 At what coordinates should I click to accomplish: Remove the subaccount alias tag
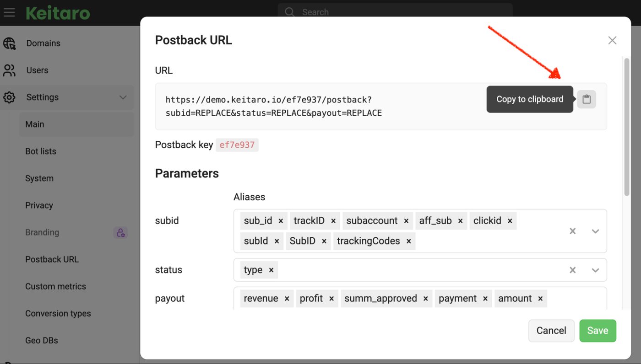406,221
